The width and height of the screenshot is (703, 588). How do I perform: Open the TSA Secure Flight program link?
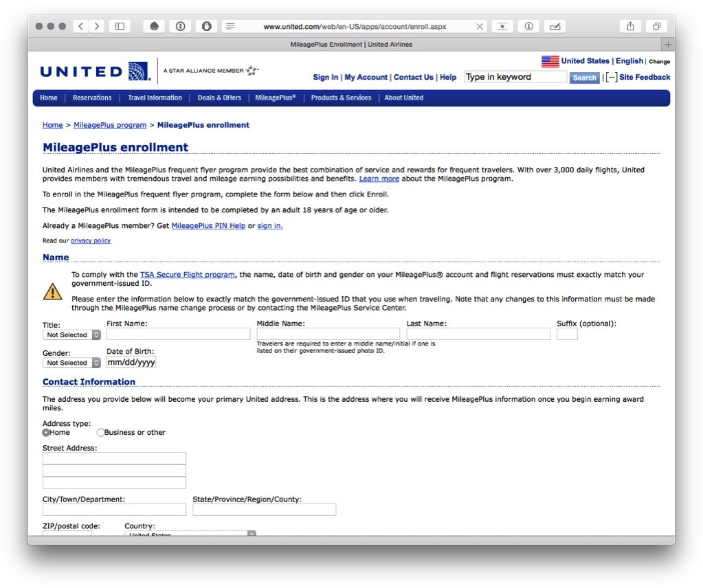point(188,275)
